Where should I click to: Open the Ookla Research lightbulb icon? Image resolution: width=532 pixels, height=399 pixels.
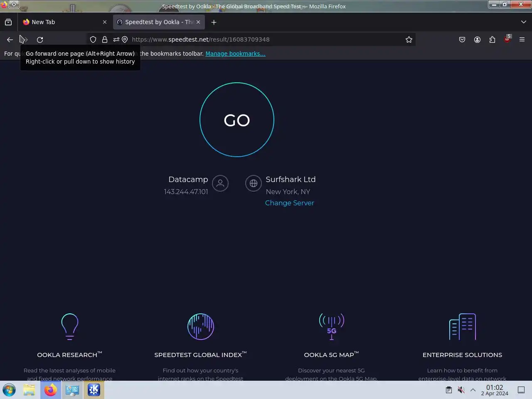[70, 327]
